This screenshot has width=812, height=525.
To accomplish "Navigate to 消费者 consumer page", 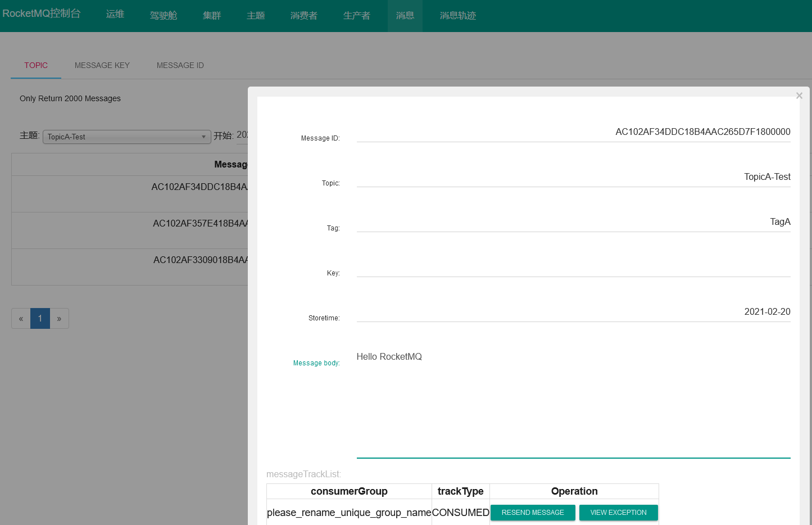I will click(x=304, y=16).
